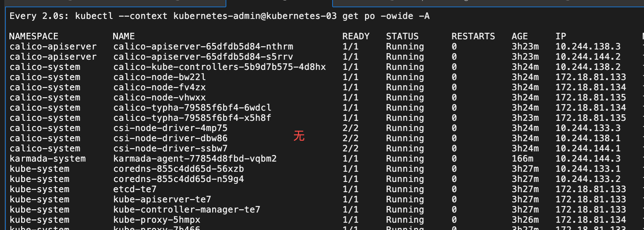The height and width of the screenshot is (230, 644).
Task: Click the STATUS column header
Action: (x=402, y=36)
